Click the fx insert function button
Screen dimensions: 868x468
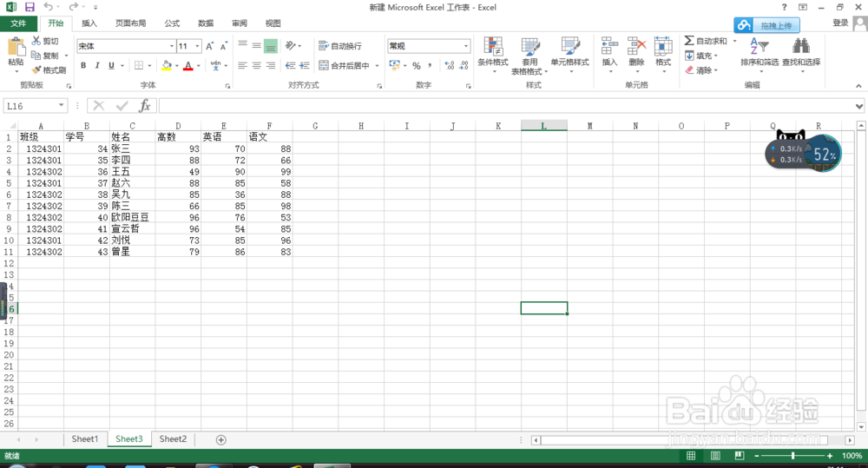(144, 106)
